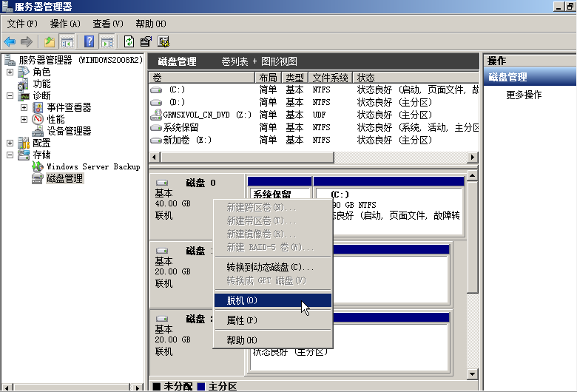Choose 脱机(O) in context menu
The height and width of the screenshot is (392, 577).
click(273, 300)
